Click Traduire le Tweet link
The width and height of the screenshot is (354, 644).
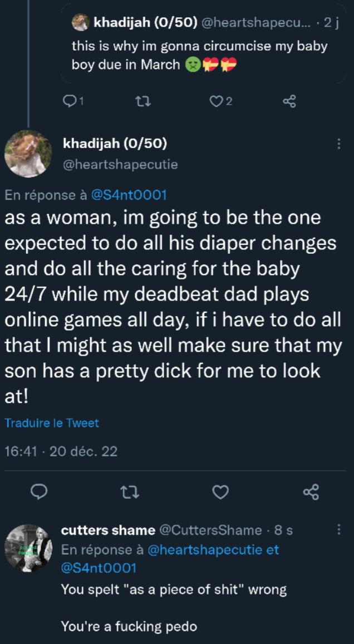tap(52, 423)
